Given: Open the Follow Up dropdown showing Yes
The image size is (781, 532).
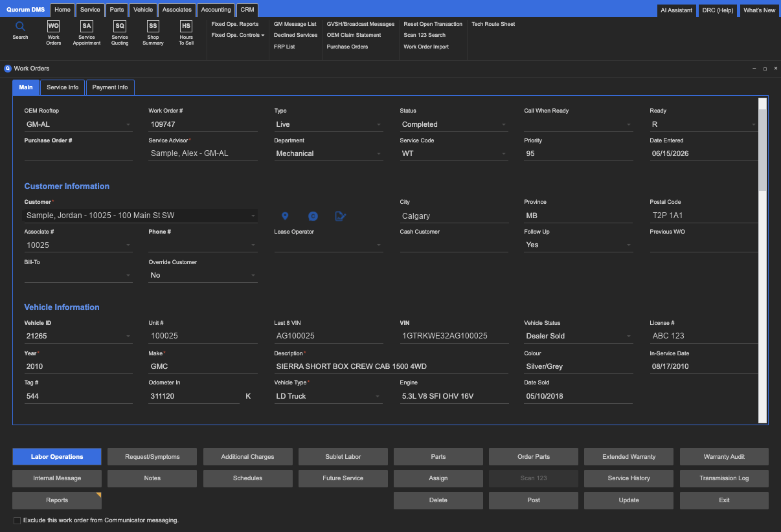Looking at the screenshot, I should tap(629, 245).
